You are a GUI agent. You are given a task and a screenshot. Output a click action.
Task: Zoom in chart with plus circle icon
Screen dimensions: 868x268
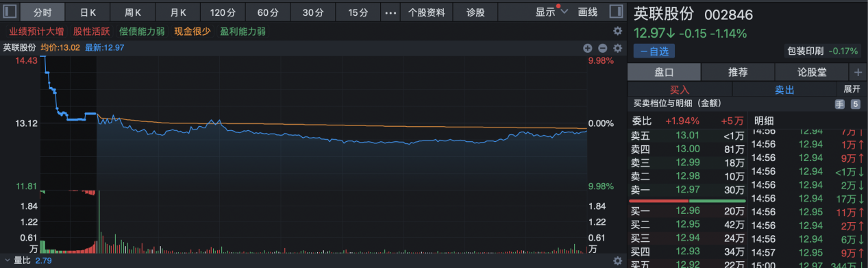(x=587, y=48)
